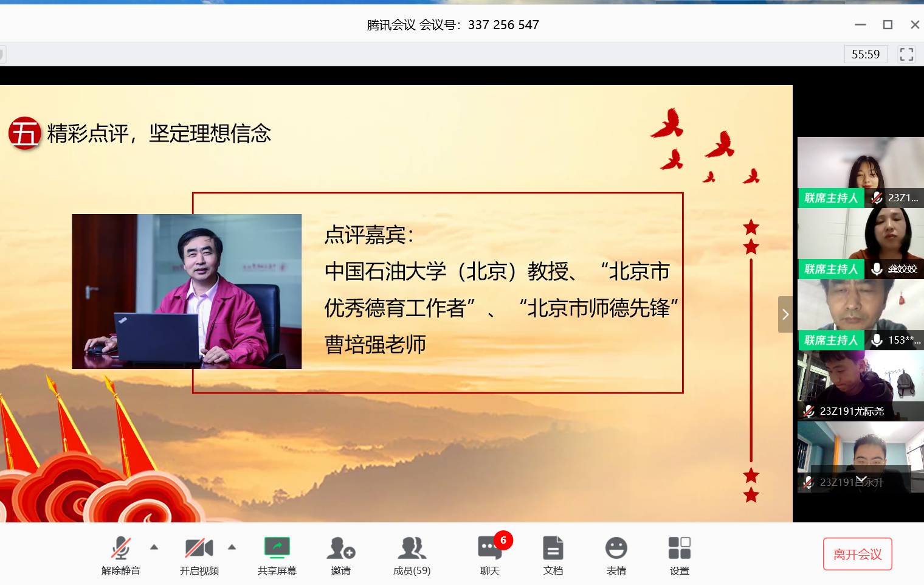Open audio options arrow beside 解除静音

click(x=154, y=547)
